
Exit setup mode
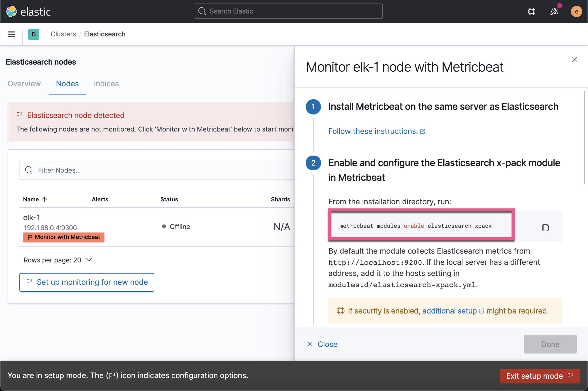(x=540, y=376)
